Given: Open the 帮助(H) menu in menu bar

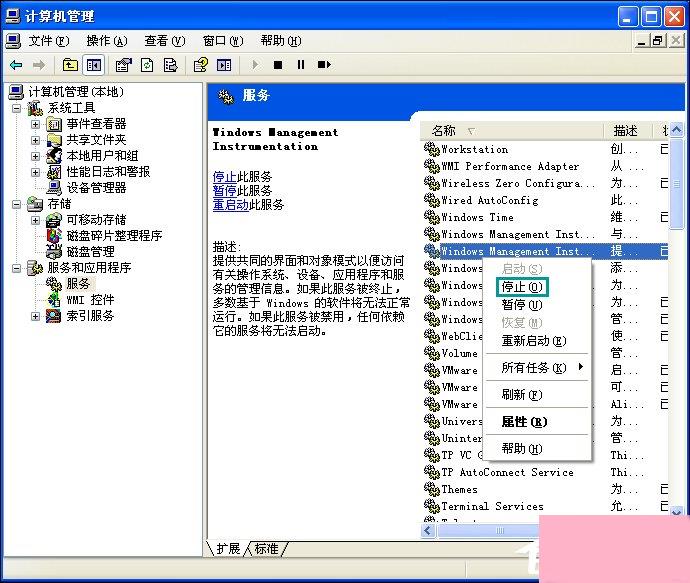Looking at the screenshot, I should 281,41.
